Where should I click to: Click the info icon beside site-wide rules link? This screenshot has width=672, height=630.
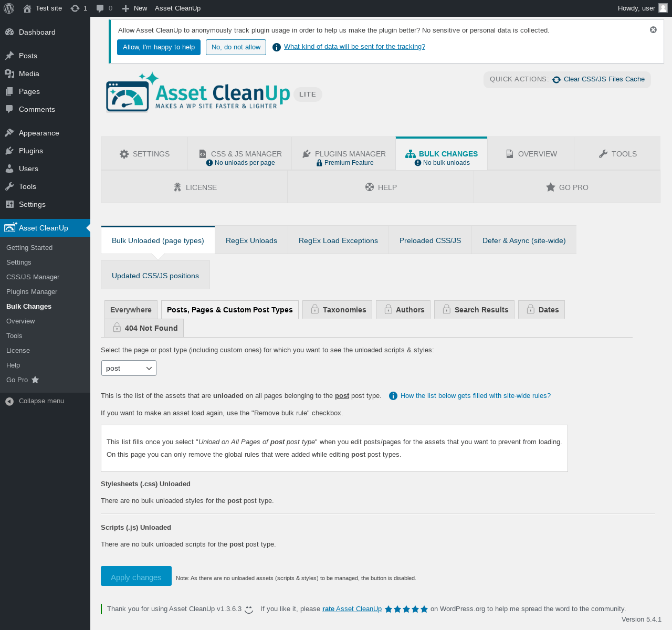(393, 396)
